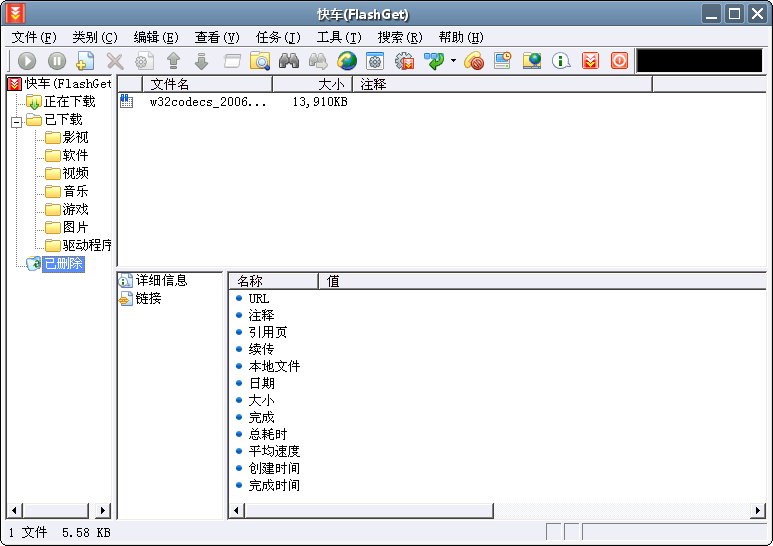Screen dimensions: 773x546
Task: Click the greyed window icon in the toolbar
Action: coord(232,61)
